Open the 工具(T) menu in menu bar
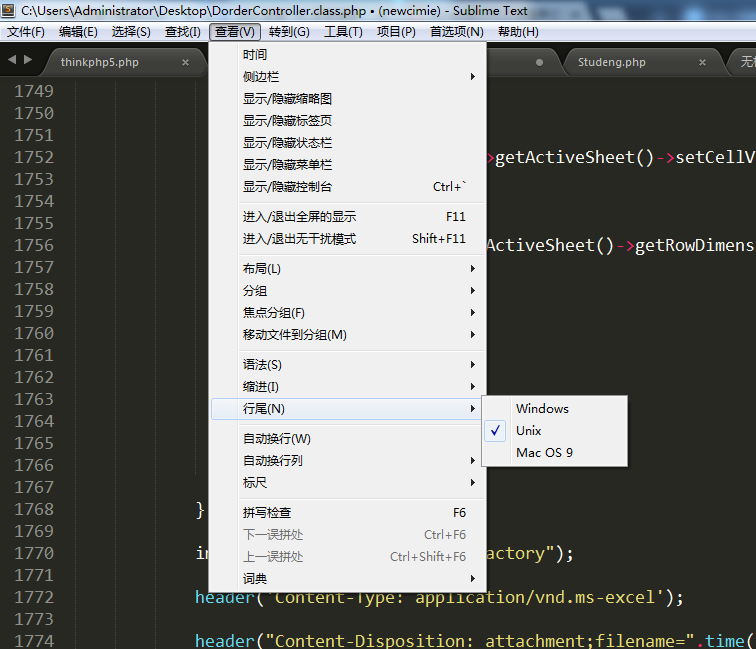 pos(343,32)
